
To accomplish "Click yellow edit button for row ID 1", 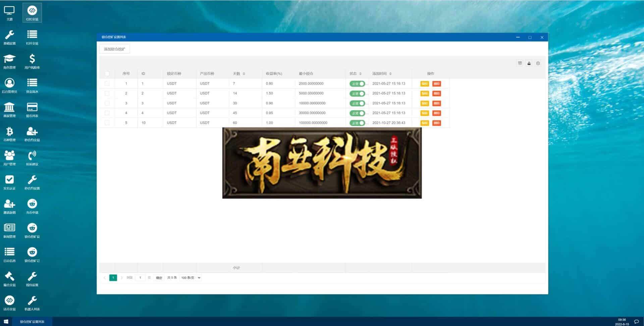I will point(425,84).
